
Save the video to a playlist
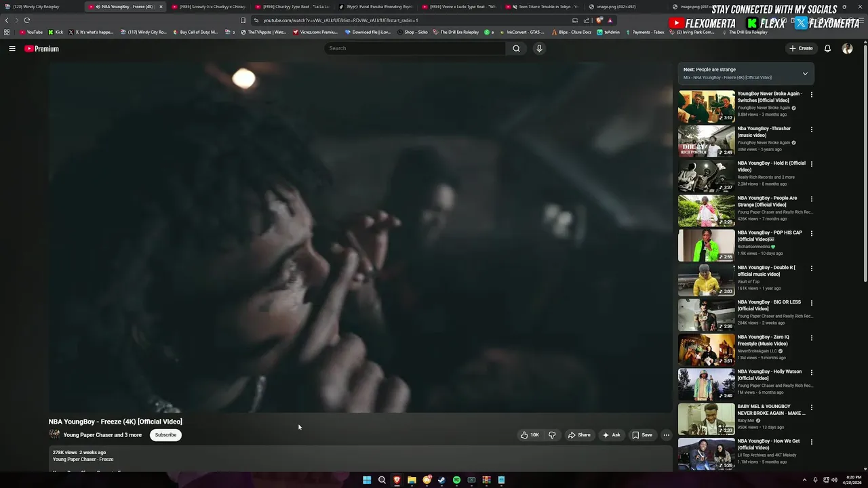(642, 435)
